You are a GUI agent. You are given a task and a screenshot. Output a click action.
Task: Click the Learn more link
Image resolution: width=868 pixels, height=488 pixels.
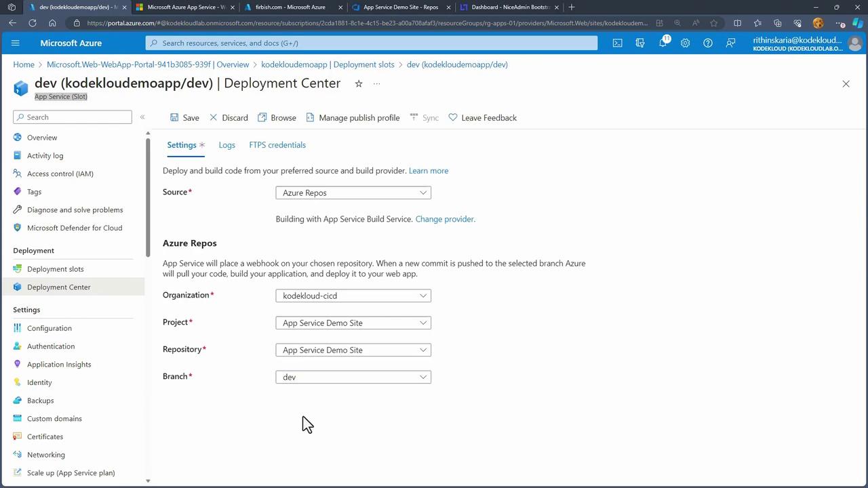point(429,171)
